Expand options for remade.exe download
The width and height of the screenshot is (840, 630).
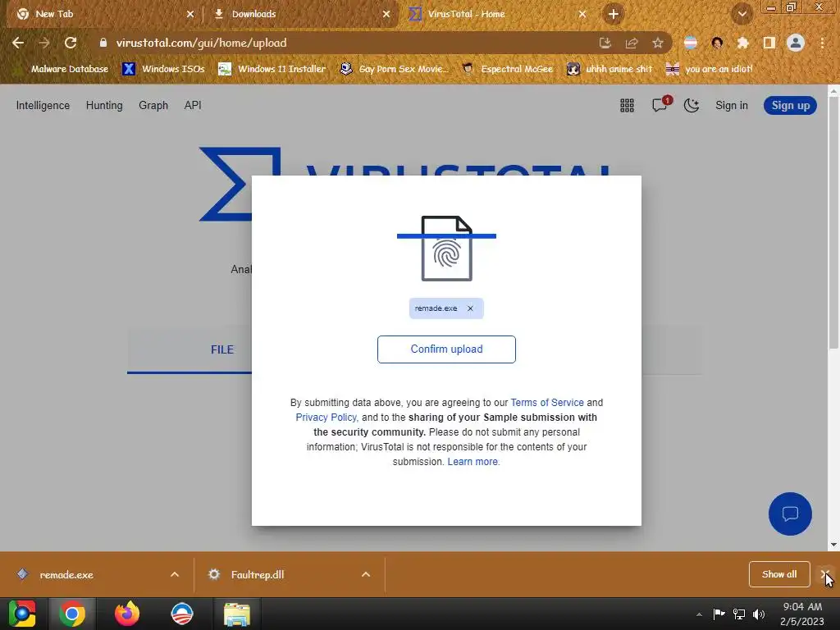(175, 574)
